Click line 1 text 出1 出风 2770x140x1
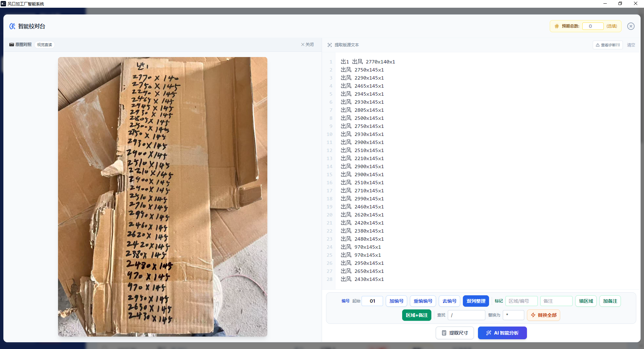Viewport: 644px width, 349px height. [x=368, y=62]
